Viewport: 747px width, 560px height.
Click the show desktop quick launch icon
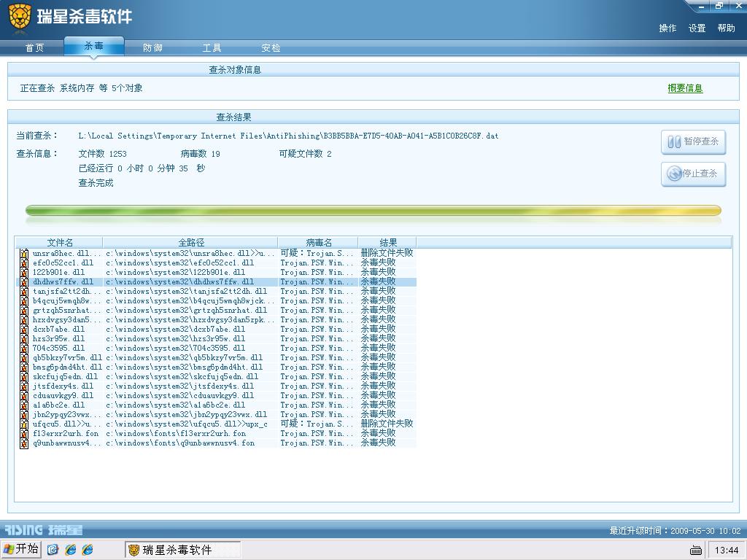[x=53, y=550]
